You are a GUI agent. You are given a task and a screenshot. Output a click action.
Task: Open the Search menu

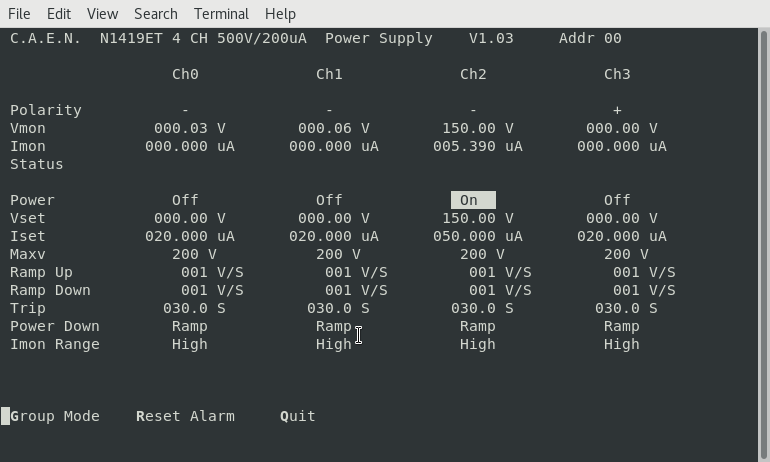click(x=156, y=14)
